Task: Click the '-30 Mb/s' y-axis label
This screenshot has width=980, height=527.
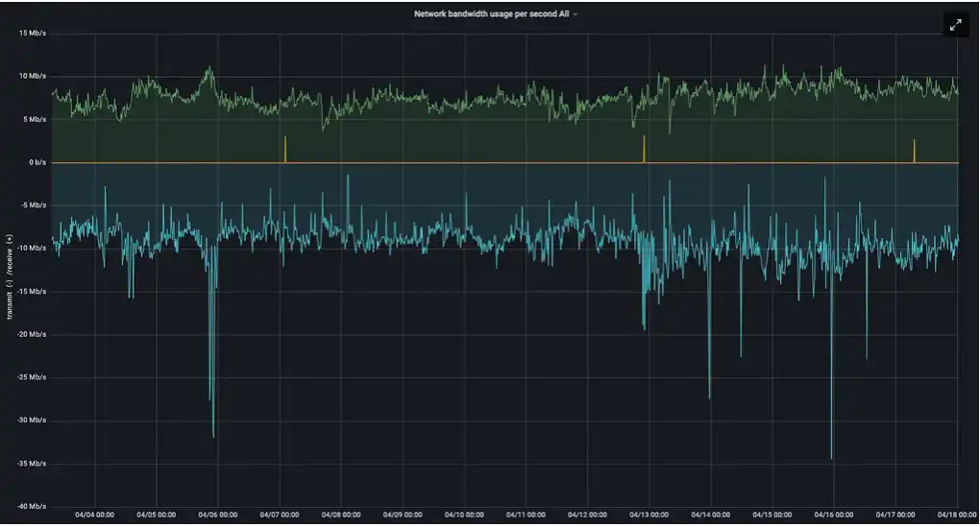Action: pos(32,420)
